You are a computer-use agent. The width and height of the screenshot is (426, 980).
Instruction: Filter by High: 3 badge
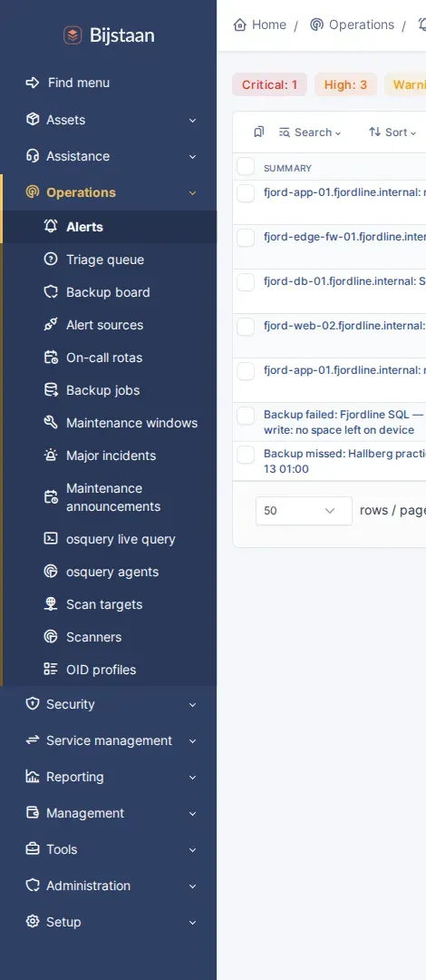[x=345, y=84]
